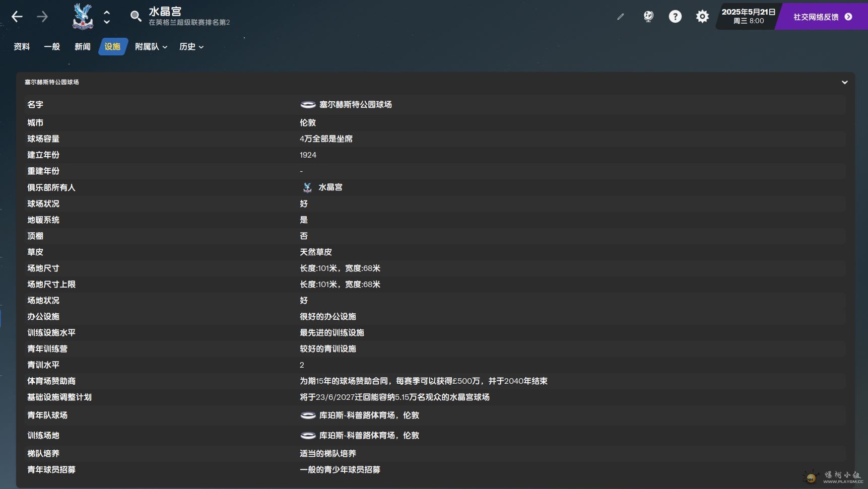Click club badge icon in 俱乐部所有人 row

click(x=307, y=187)
